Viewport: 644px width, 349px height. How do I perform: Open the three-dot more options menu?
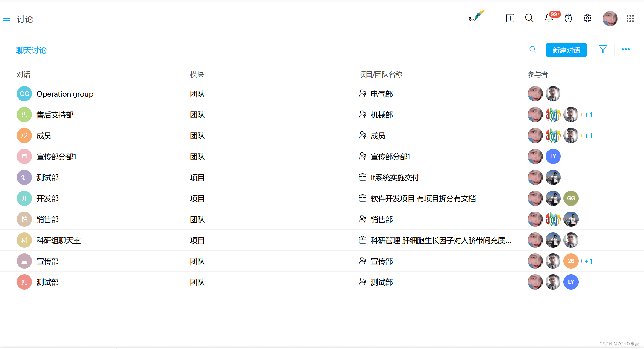pyautogui.click(x=625, y=50)
